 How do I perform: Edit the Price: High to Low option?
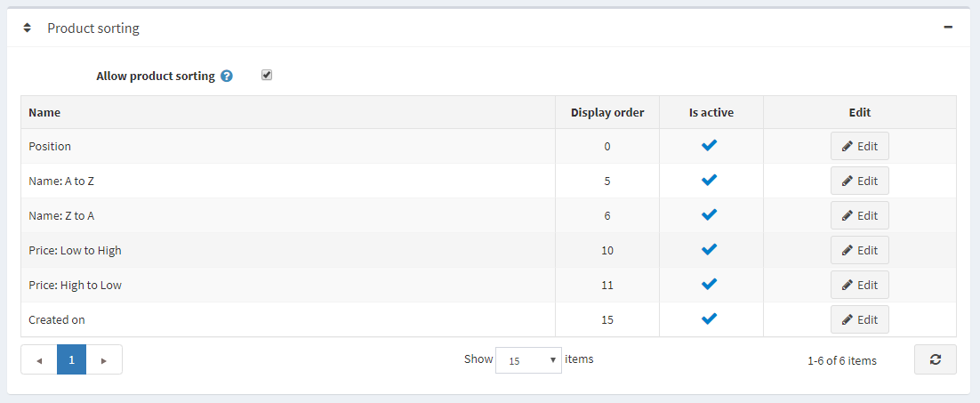859,285
